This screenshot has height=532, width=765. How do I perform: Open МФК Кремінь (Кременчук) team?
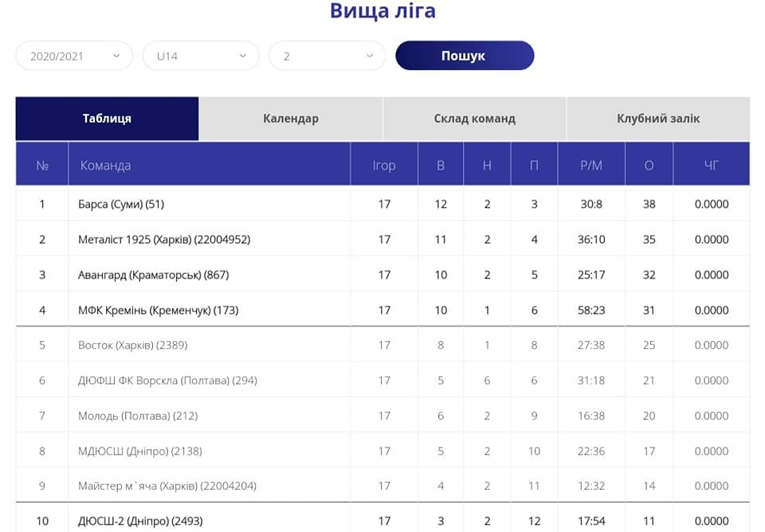(158, 310)
